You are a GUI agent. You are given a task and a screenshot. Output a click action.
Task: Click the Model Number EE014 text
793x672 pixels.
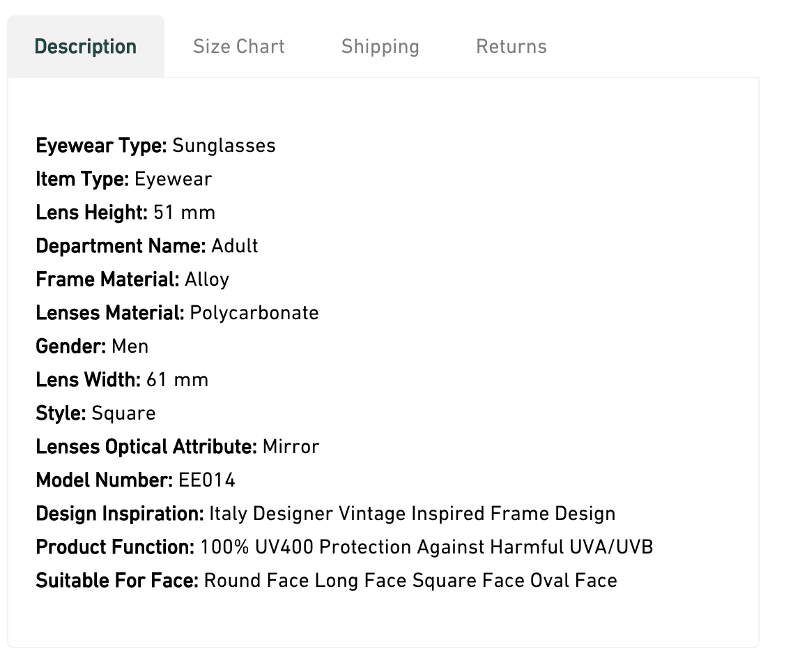click(x=207, y=480)
